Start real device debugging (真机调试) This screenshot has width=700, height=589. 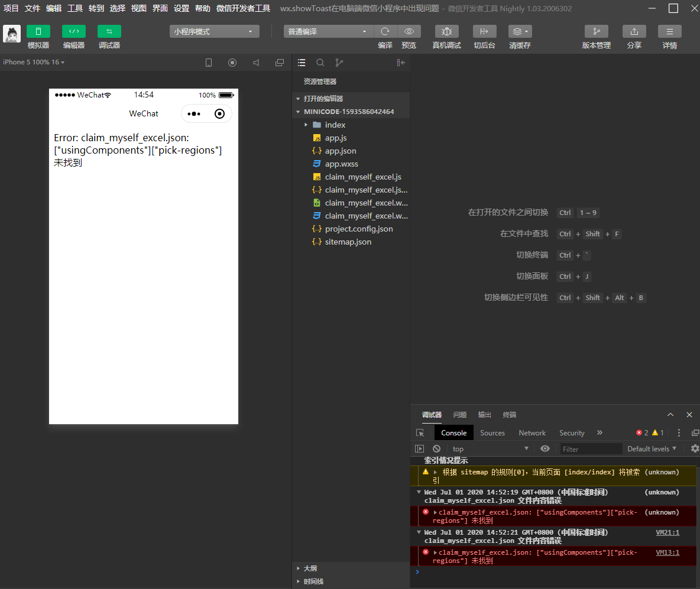tap(446, 31)
